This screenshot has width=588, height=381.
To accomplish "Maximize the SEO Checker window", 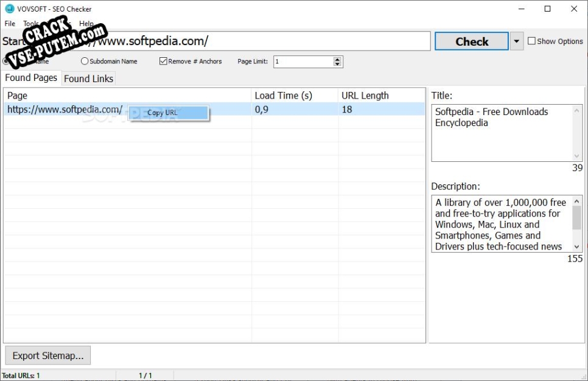I will (x=547, y=9).
